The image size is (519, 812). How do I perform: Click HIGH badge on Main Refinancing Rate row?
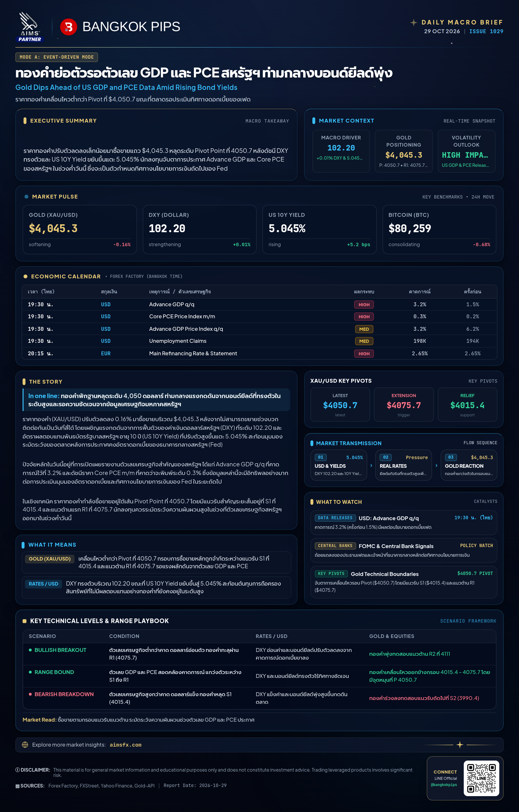tap(364, 353)
